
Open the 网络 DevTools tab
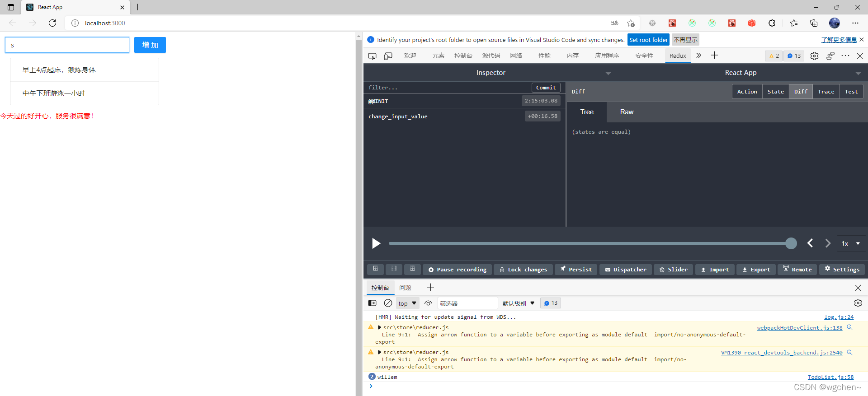click(516, 56)
